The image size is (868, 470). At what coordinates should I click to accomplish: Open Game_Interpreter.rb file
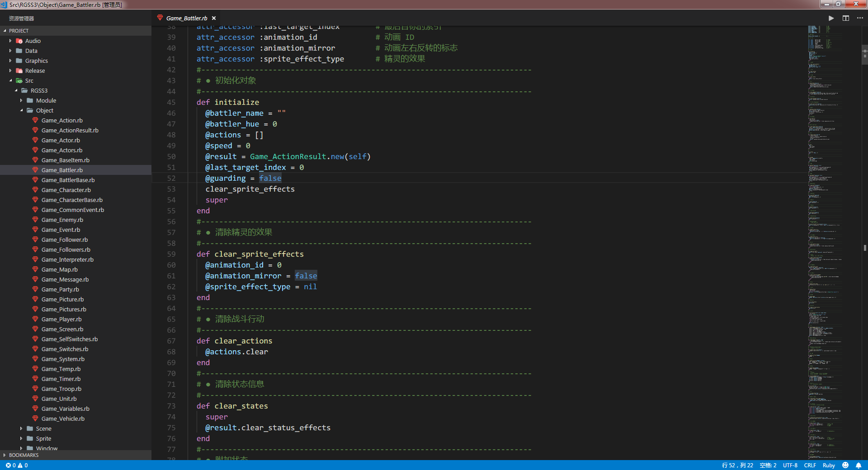pyautogui.click(x=67, y=259)
